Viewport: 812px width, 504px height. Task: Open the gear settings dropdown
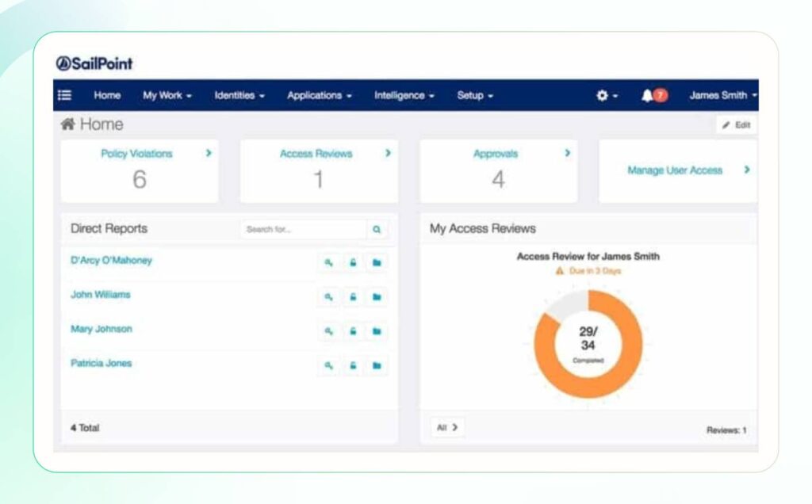point(607,95)
